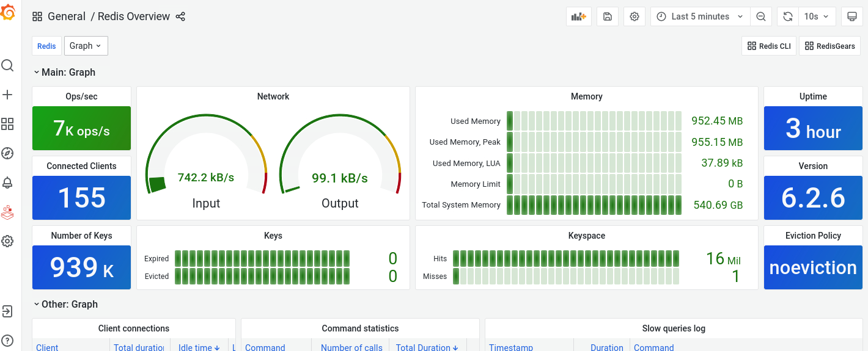Open the Graph variable dropdown

click(x=86, y=46)
